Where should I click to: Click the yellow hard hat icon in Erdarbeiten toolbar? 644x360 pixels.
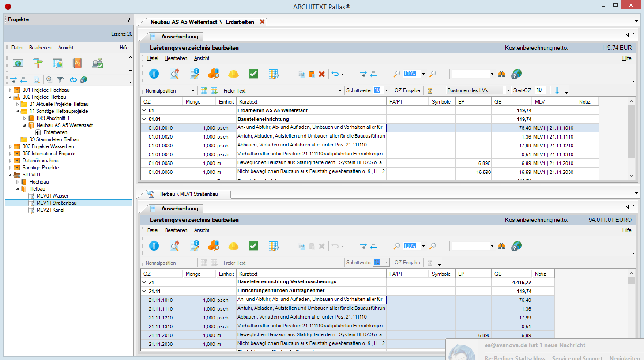click(x=233, y=74)
